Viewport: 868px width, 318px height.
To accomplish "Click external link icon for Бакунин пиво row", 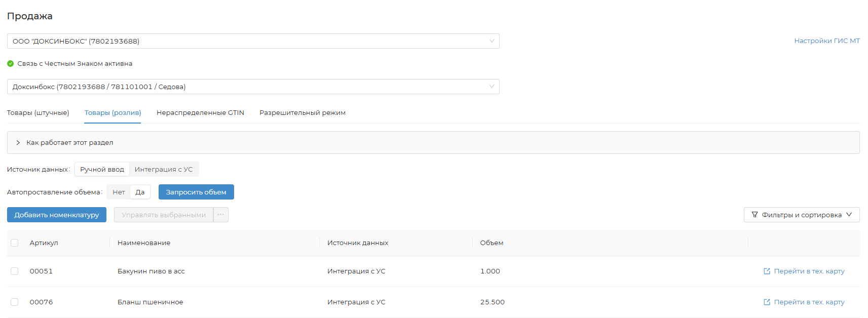I will 767,271.
